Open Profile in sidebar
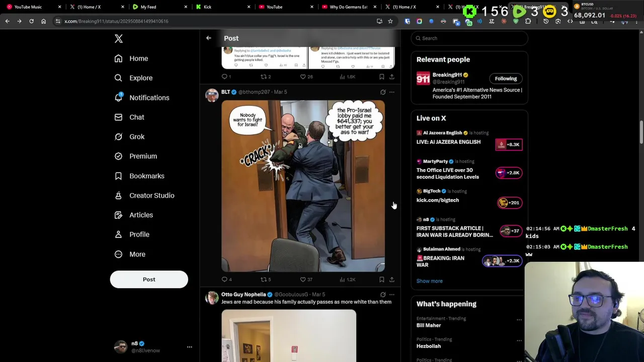 (x=132, y=234)
